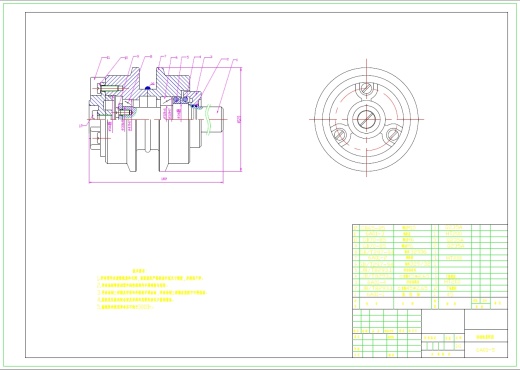This screenshot has width=520, height=370.
Task: Click the drawing name cell above the drawing number
Action: (x=486, y=337)
